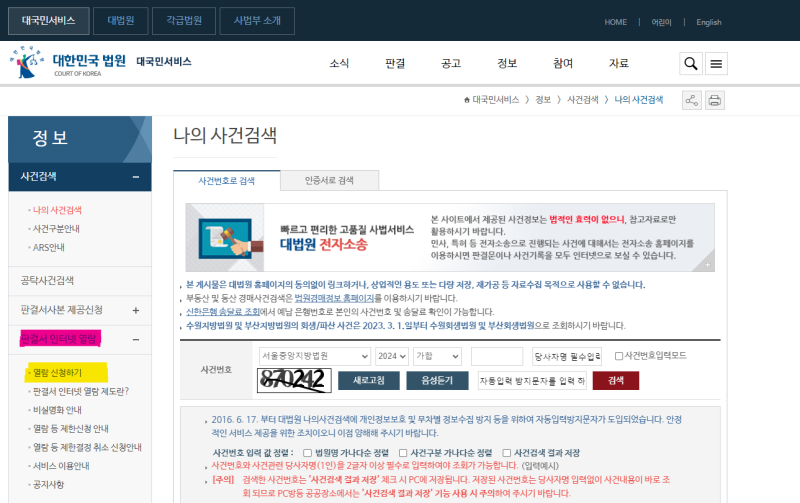Click the case number input field
Image resolution: width=800 pixels, height=503 pixels.
pos(497,356)
